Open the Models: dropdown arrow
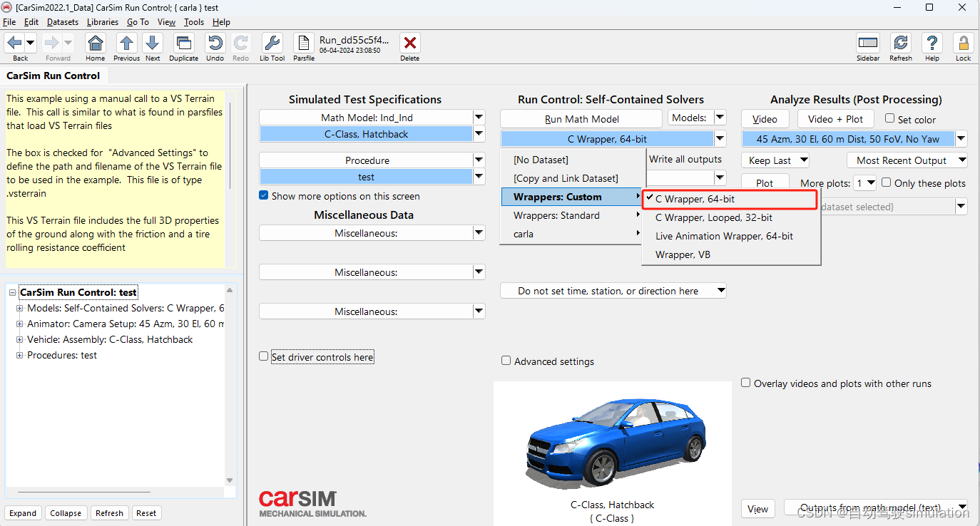 [x=720, y=118]
